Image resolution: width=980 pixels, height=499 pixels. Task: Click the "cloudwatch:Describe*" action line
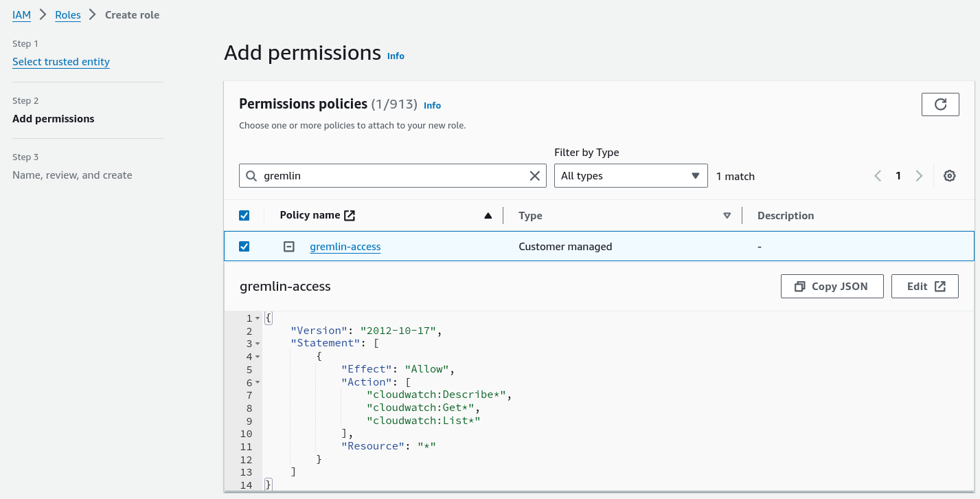pos(440,395)
